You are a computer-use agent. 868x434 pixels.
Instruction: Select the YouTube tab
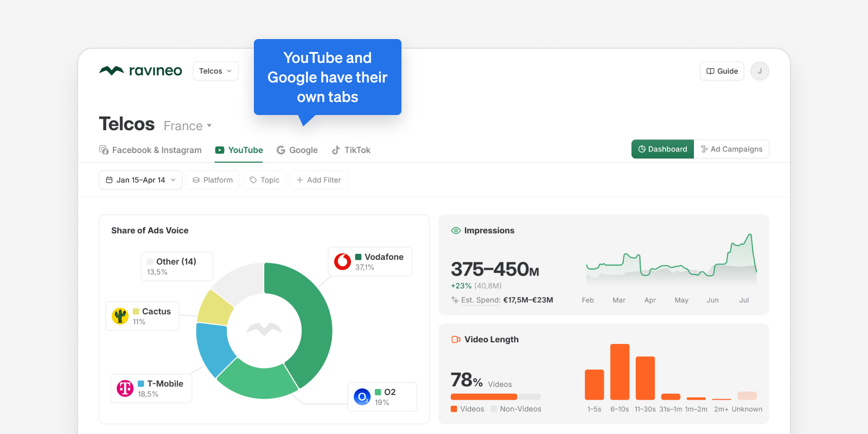[x=239, y=150]
